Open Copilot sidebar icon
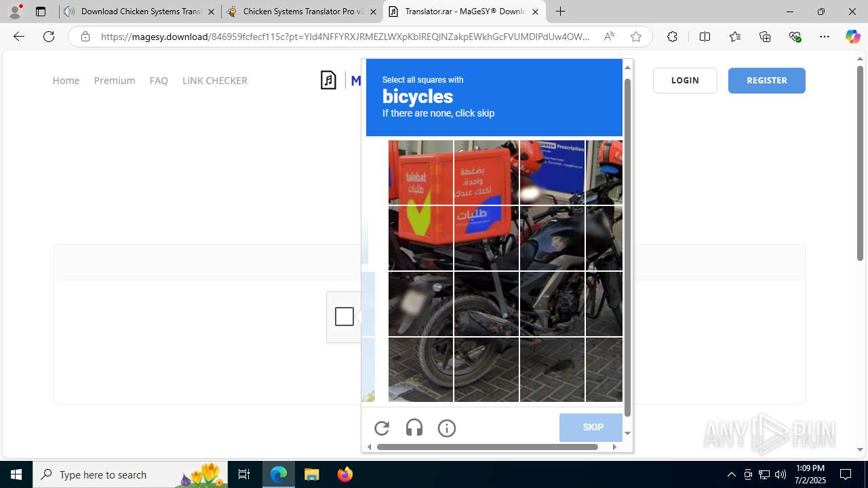This screenshot has width=868, height=488. (852, 37)
